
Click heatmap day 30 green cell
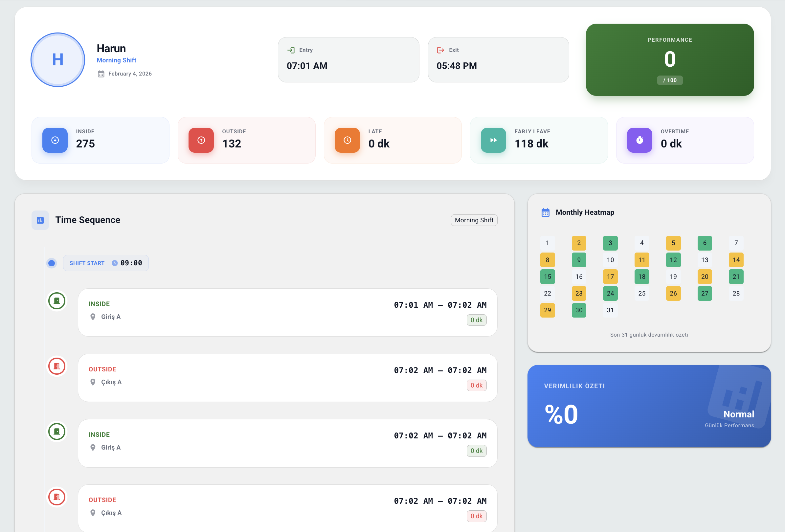579,310
